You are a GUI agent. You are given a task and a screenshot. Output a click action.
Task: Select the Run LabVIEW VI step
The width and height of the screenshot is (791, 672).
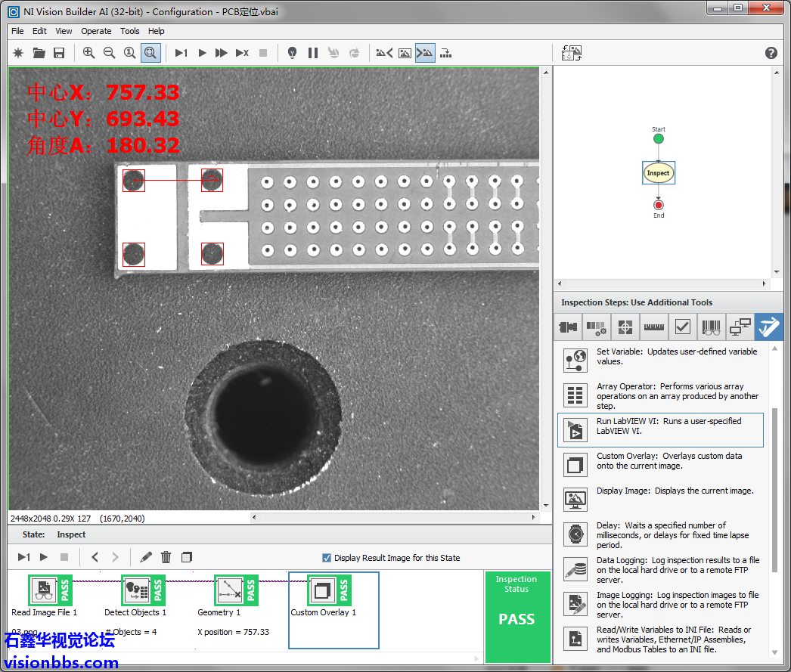[660, 429]
